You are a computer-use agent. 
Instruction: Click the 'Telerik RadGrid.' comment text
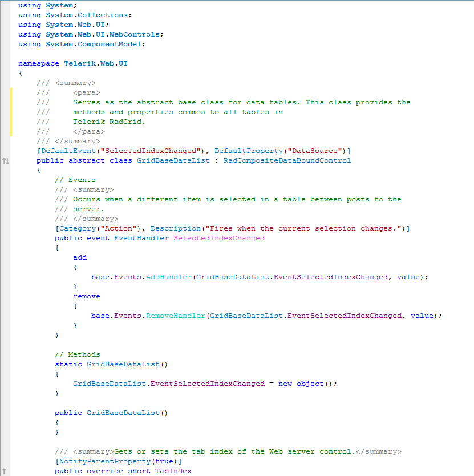pos(109,122)
